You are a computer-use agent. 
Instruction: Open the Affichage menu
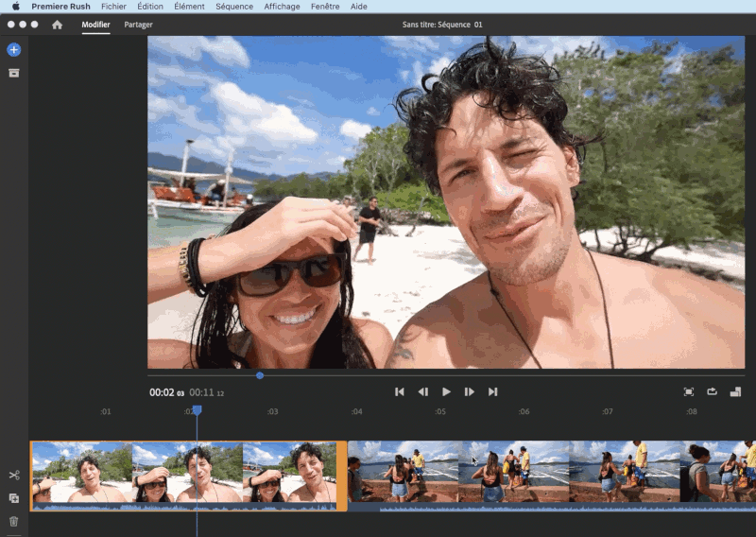[282, 7]
